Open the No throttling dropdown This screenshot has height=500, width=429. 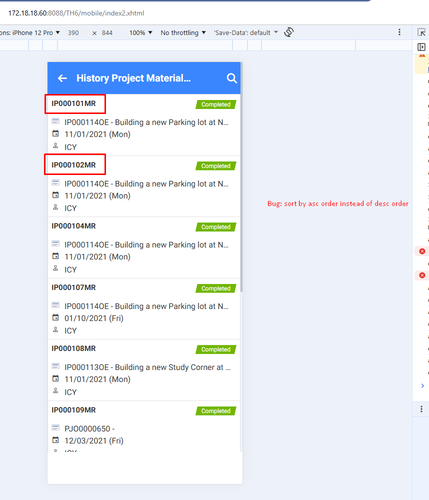pos(183,33)
